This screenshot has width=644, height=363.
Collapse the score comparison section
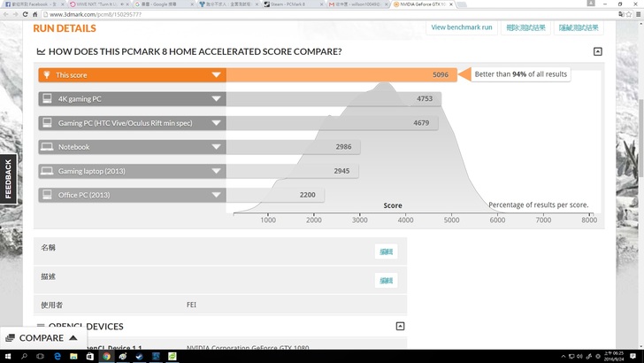(598, 51)
